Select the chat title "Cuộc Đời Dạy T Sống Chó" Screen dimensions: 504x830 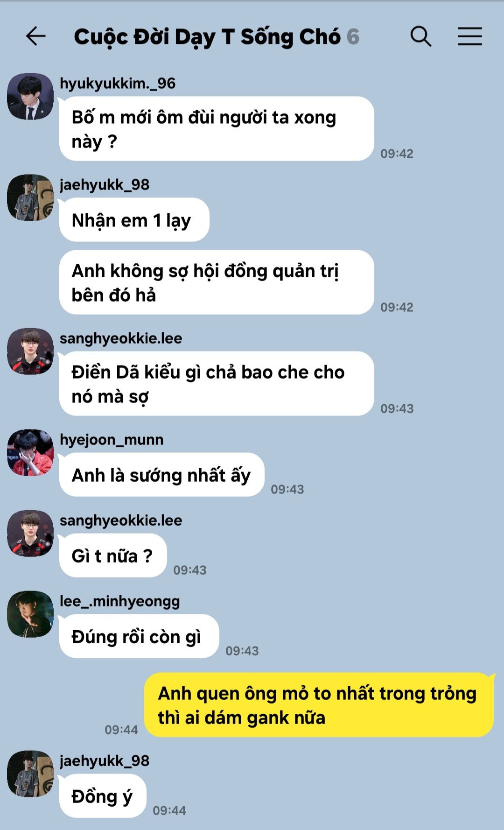[x=208, y=37]
